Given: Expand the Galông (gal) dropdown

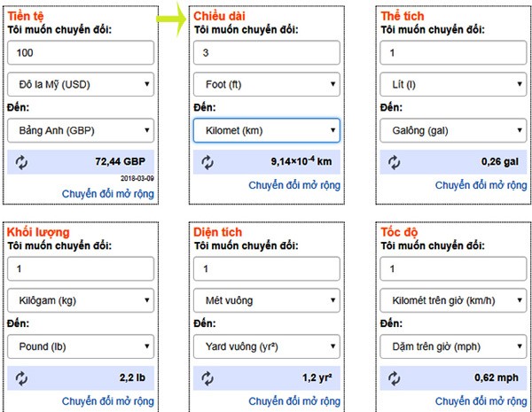Looking at the screenshot, I should [453, 131].
